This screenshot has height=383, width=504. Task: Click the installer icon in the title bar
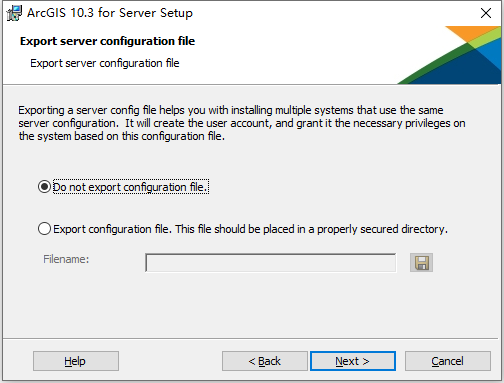pos(14,13)
